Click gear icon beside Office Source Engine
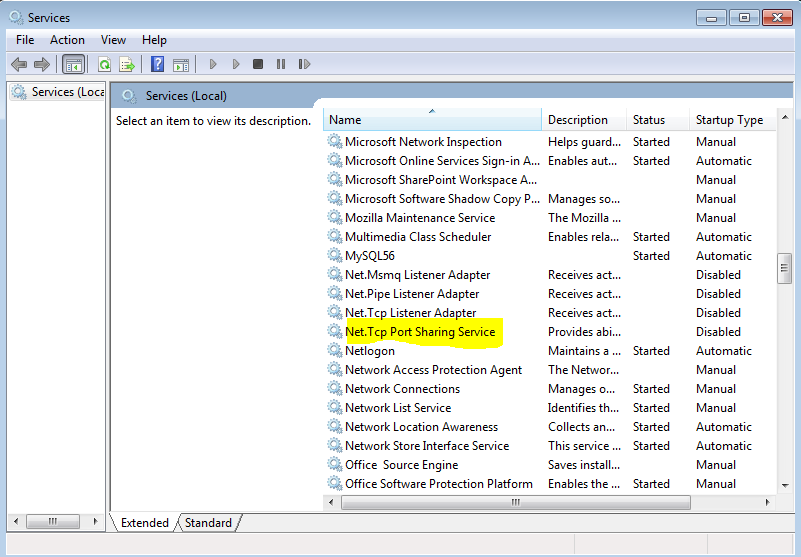 pos(335,465)
